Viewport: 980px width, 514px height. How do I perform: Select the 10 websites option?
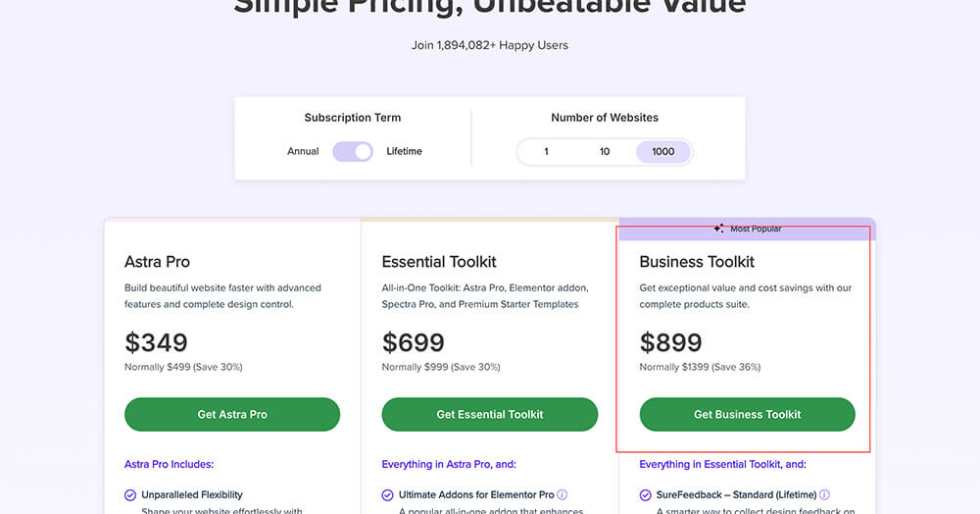tap(605, 151)
